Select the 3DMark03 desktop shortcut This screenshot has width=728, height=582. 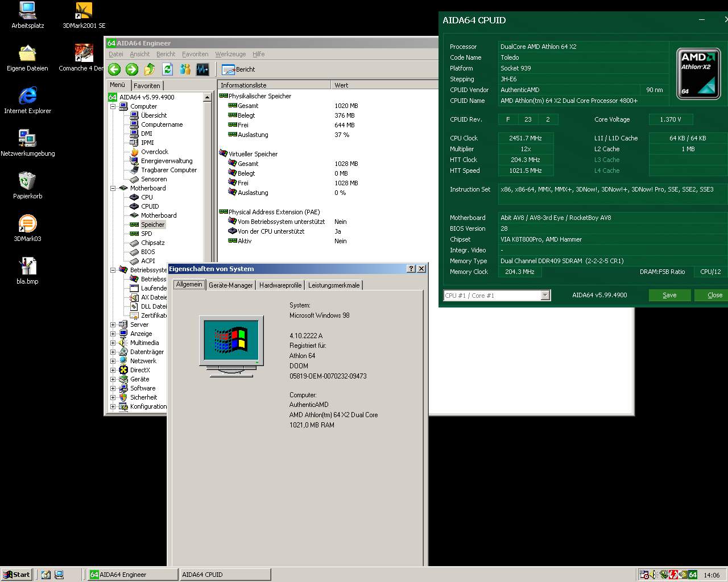click(x=27, y=228)
